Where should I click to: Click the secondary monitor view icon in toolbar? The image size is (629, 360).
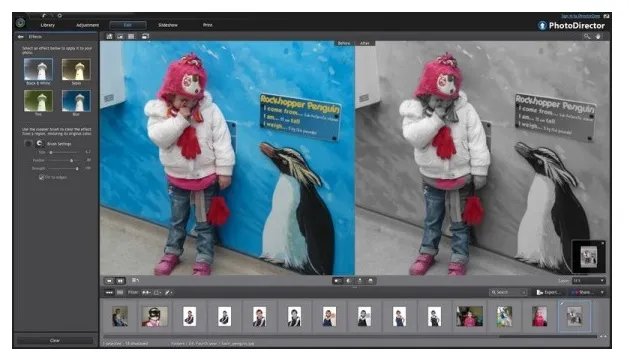145,36
